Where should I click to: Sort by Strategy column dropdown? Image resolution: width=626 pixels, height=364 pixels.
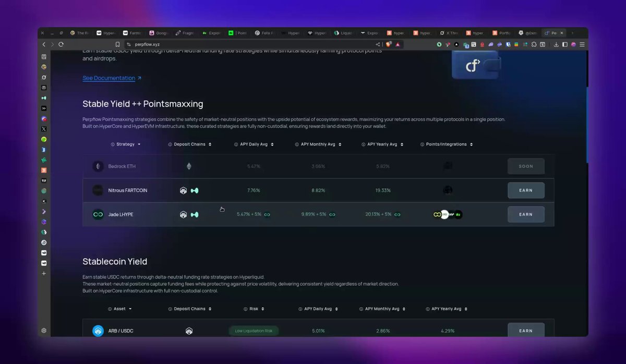(139, 144)
